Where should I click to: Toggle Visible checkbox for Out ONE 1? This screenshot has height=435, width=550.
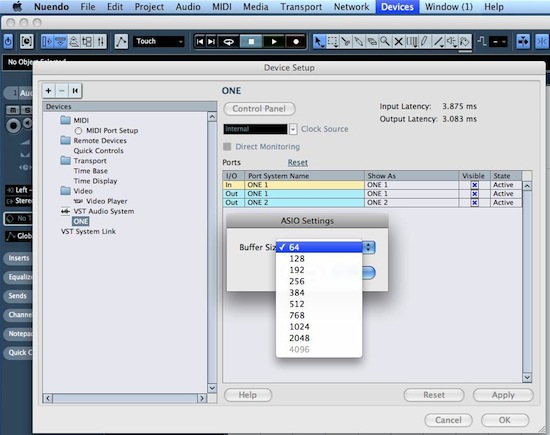(x=474, y=194)
